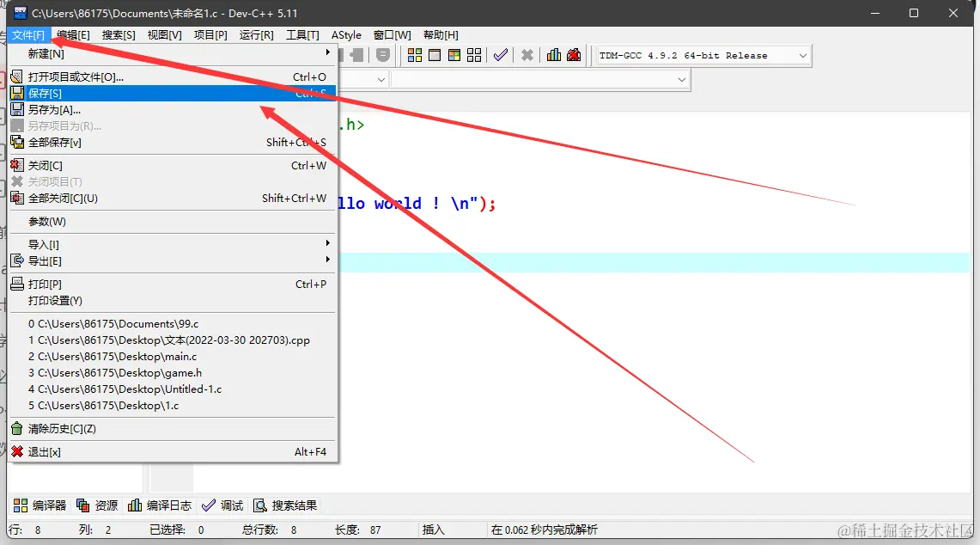Choose 打印[P] menu entry
Image resolution: width=980 pixels, height=545 pixels.
pyautogui.click(x=172, y=284)
